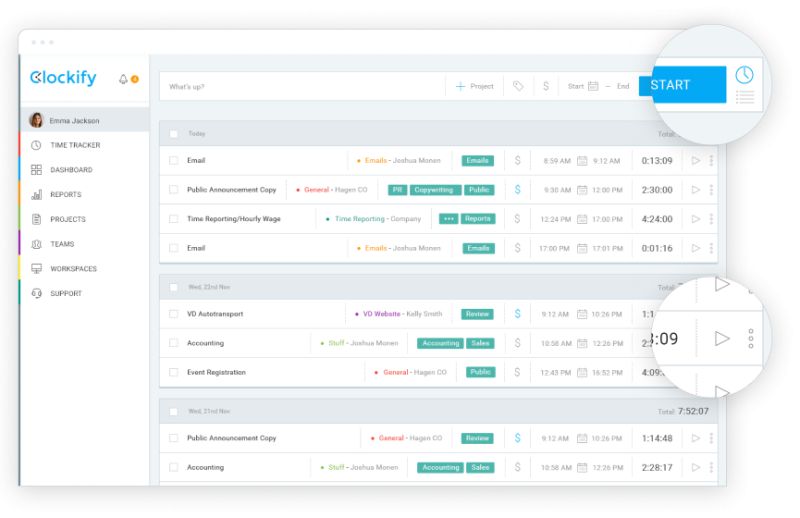800x518 pixels.
Task: Open the Workspaces page
Action: (73, 268)
